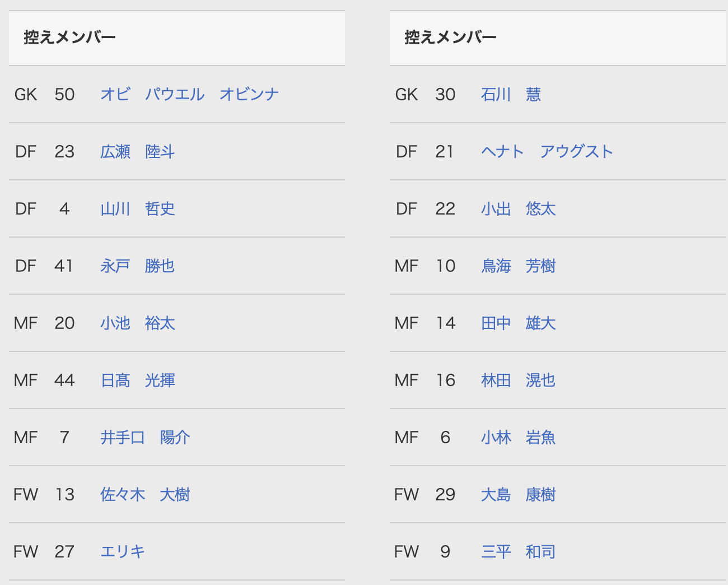
Task: Open ヘナト アウグスト profile
Action: [547, 151]
